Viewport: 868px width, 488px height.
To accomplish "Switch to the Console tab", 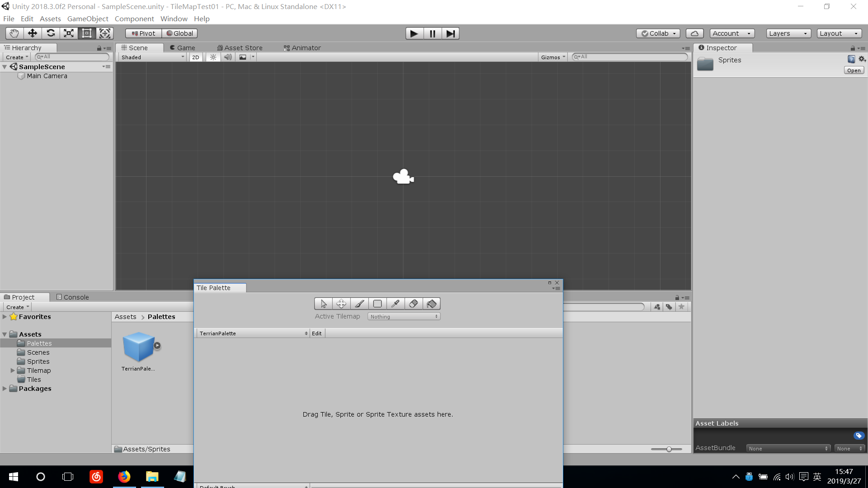I will [72, 297].
